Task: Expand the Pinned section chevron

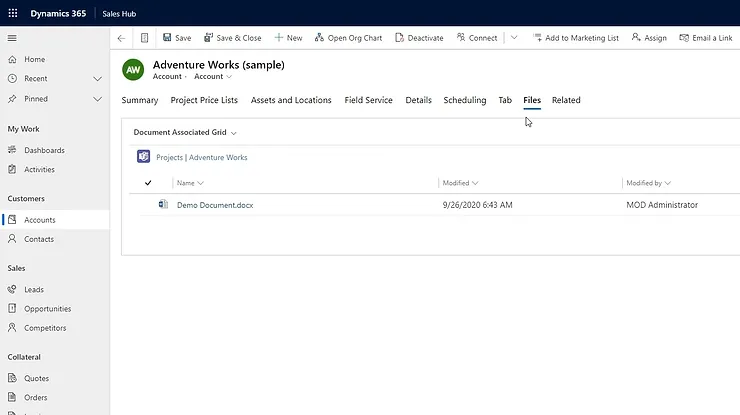Action: (x=97, y=99)
